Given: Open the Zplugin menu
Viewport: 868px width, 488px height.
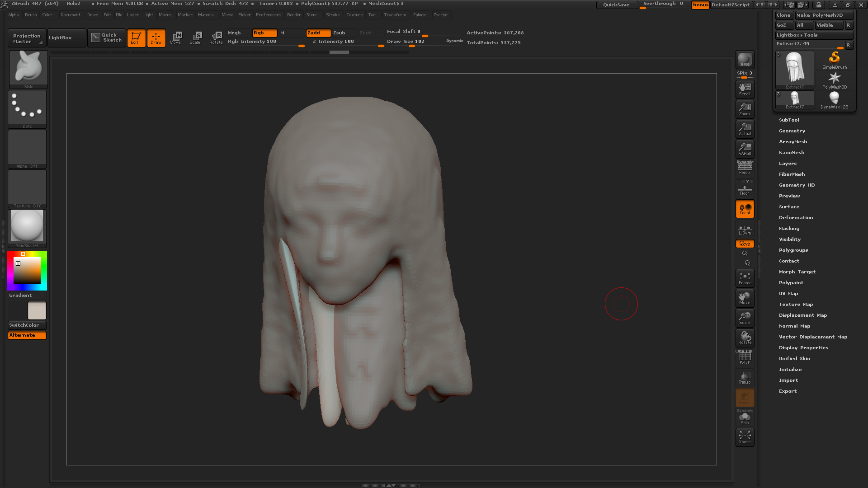Looking at the screenshot, I should point(420,15).
